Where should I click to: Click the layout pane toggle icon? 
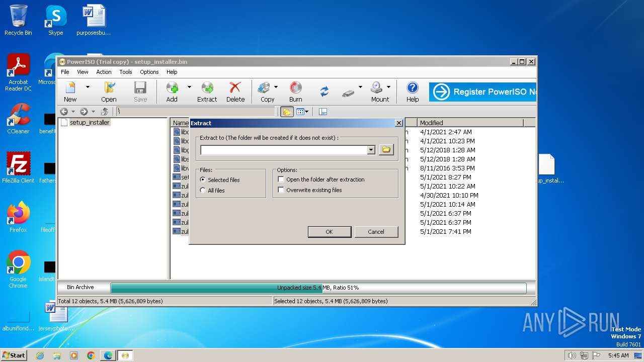[x=323, y=112]
